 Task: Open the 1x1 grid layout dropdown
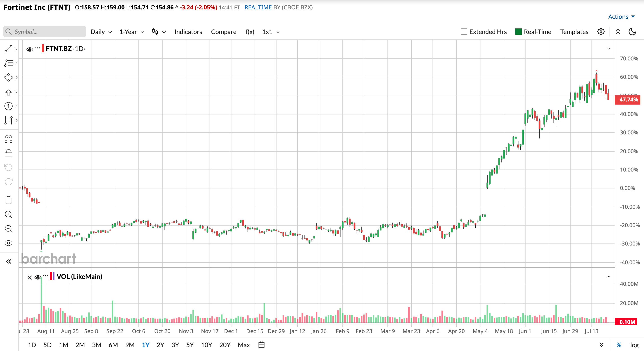pos(271,32)
